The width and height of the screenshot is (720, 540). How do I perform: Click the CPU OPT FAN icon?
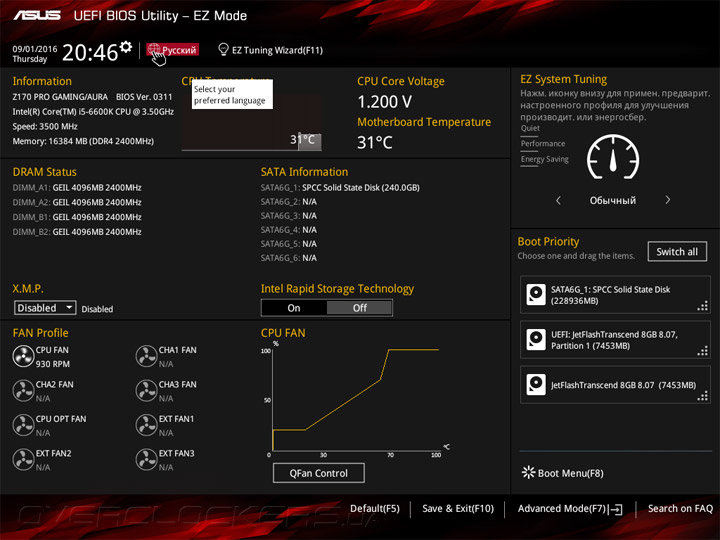pos(23,425)
